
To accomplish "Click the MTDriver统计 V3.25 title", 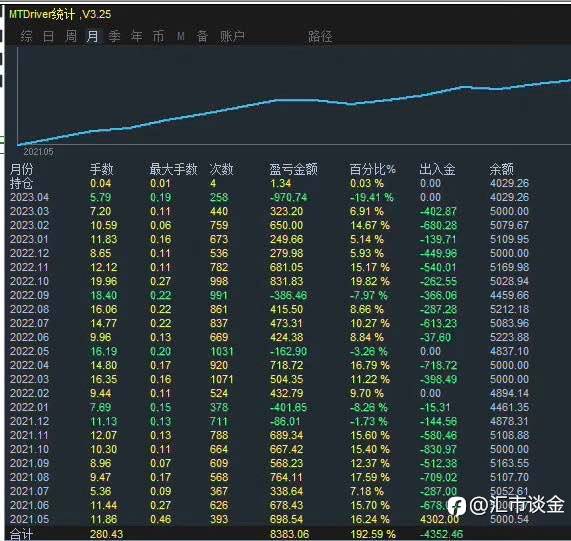I will point(60,14).
